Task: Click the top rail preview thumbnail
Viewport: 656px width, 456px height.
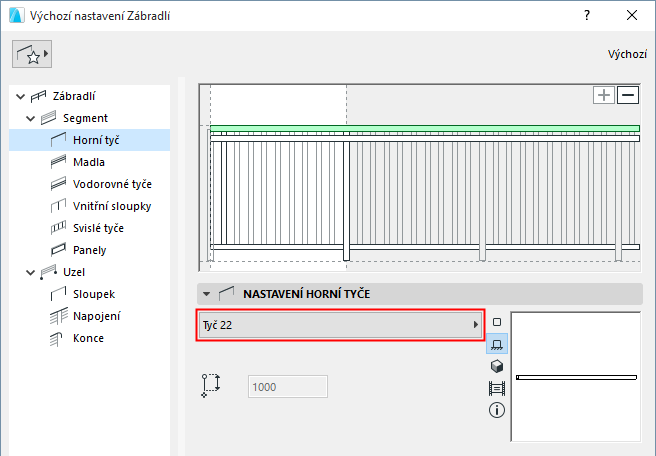Action: (576, 377)
